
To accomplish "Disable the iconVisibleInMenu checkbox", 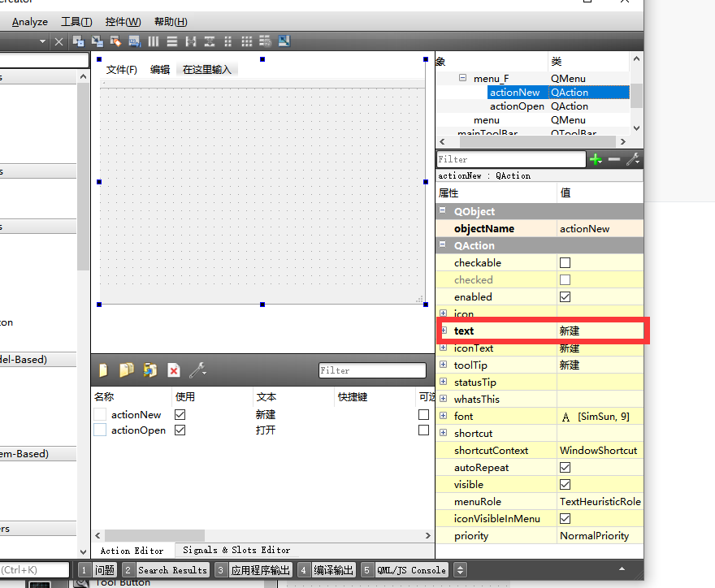I will [x=565, y=519].
